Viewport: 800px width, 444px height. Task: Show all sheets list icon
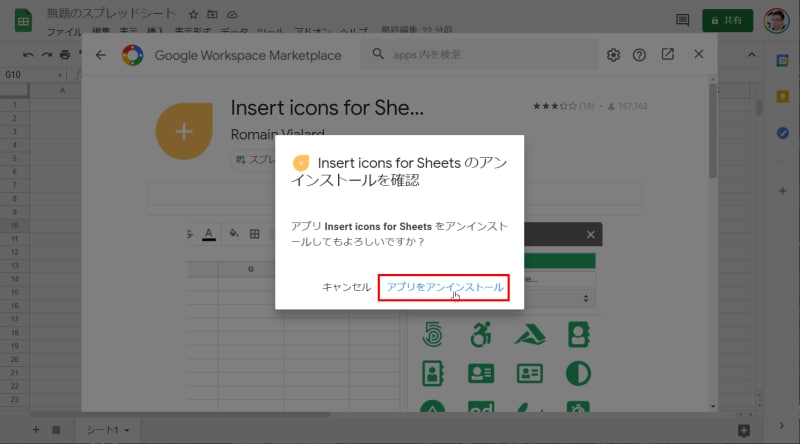coord(56,430)
